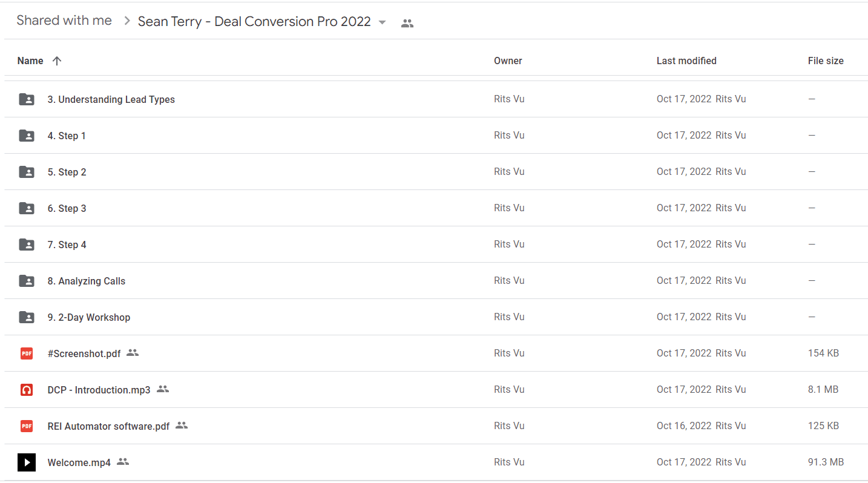The height and width of the screenshot is (483, 868).
Task: Select the 8. Analyzing Calls folder row
Action: (436, 281)
